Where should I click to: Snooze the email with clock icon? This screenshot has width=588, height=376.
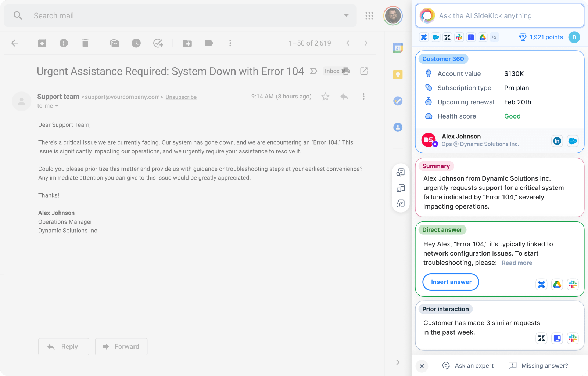pos(136,43)
